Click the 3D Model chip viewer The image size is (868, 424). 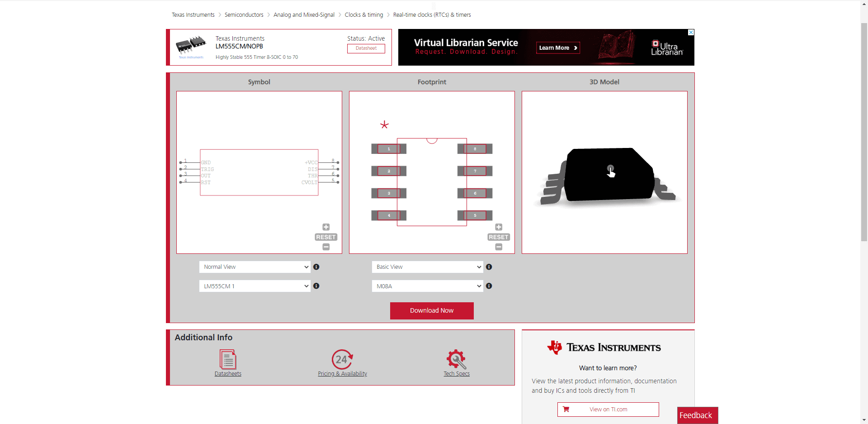pos(604,172)
